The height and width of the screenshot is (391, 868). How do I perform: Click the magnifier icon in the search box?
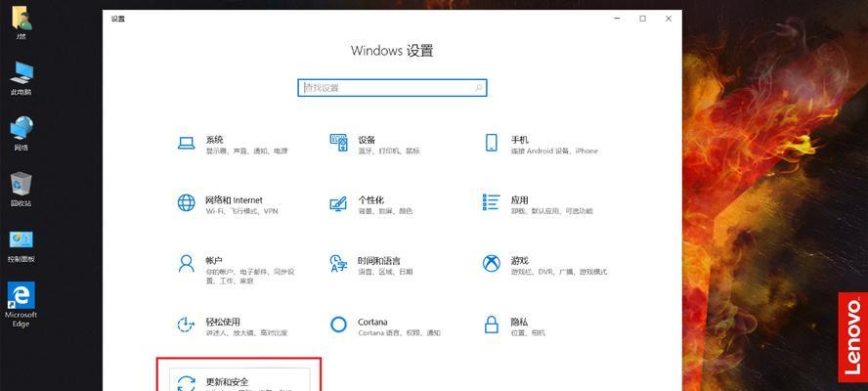pyautogui.click(x=479, y=88)
